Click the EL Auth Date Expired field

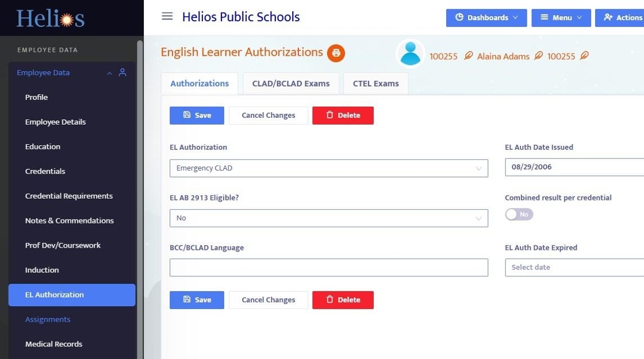coord(574,268)
